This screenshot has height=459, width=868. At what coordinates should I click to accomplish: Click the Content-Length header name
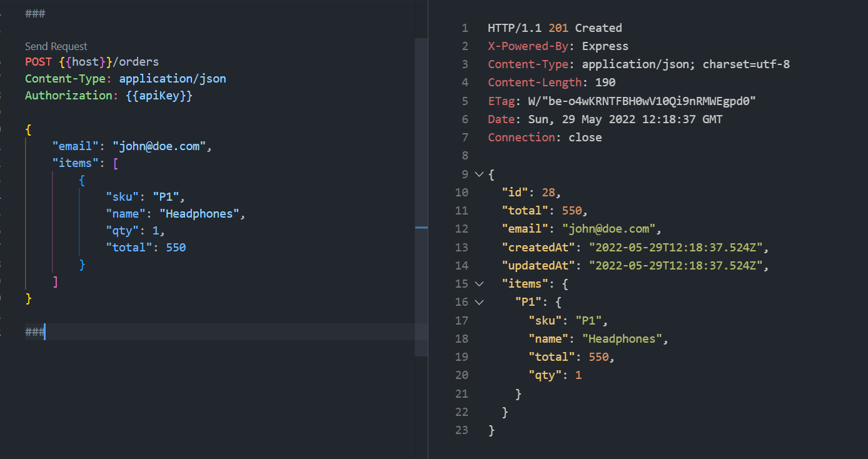point(535,83)
